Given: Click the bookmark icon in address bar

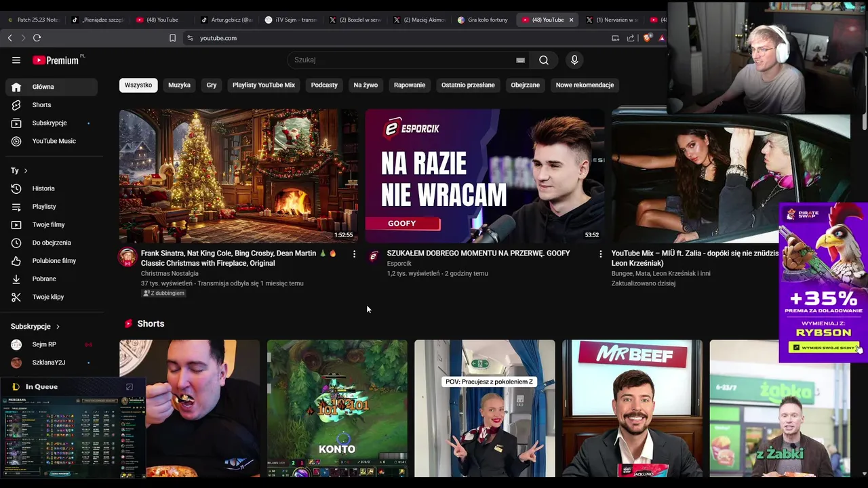Looking at the screenshot, I should [x=172, y=38].
